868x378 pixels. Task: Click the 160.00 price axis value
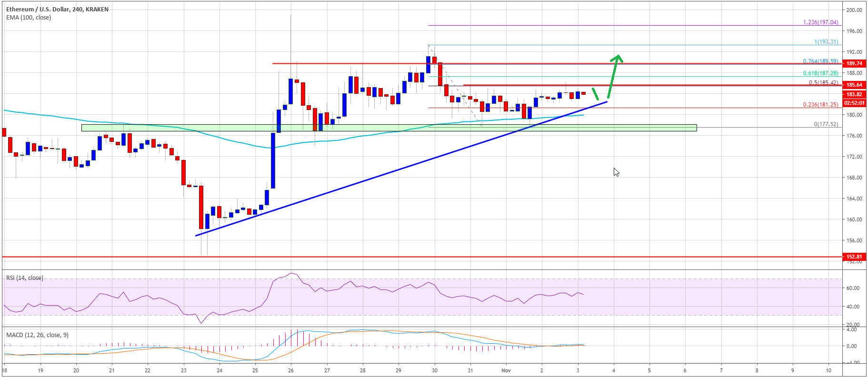coord(854,219)
